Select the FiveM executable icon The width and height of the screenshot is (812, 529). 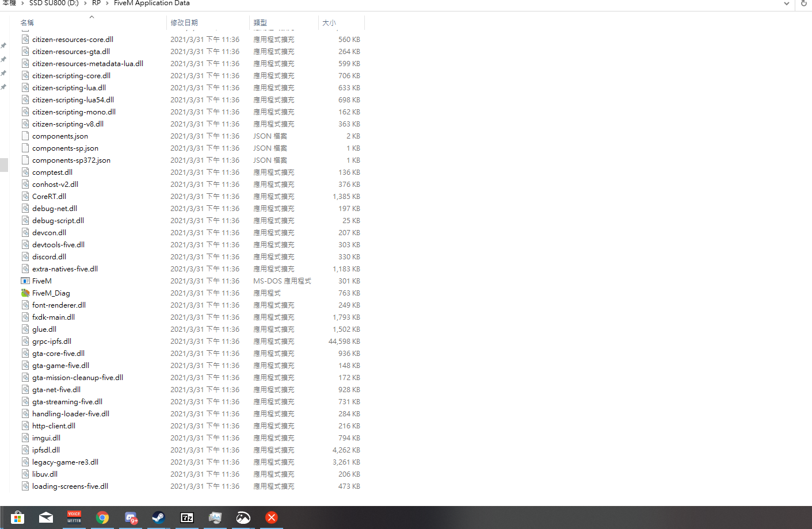click(x=25, y=281)
